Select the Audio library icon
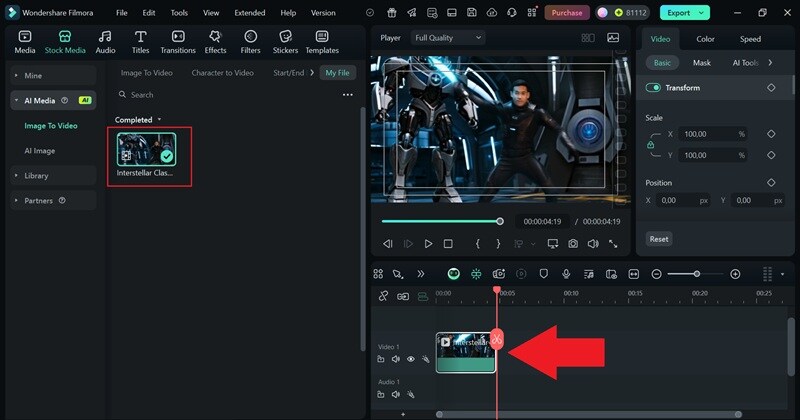The width and height of the screenshot is (800, 420). point(105,42)
